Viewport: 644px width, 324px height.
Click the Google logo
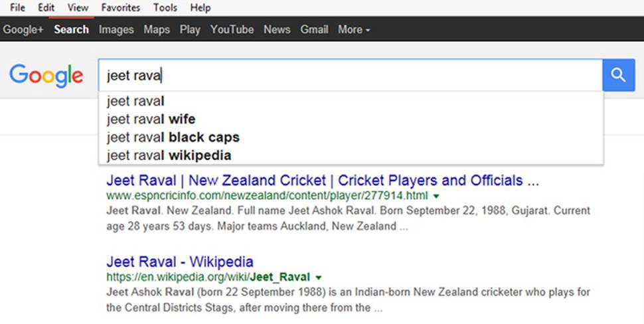click(x=46, y=76)
